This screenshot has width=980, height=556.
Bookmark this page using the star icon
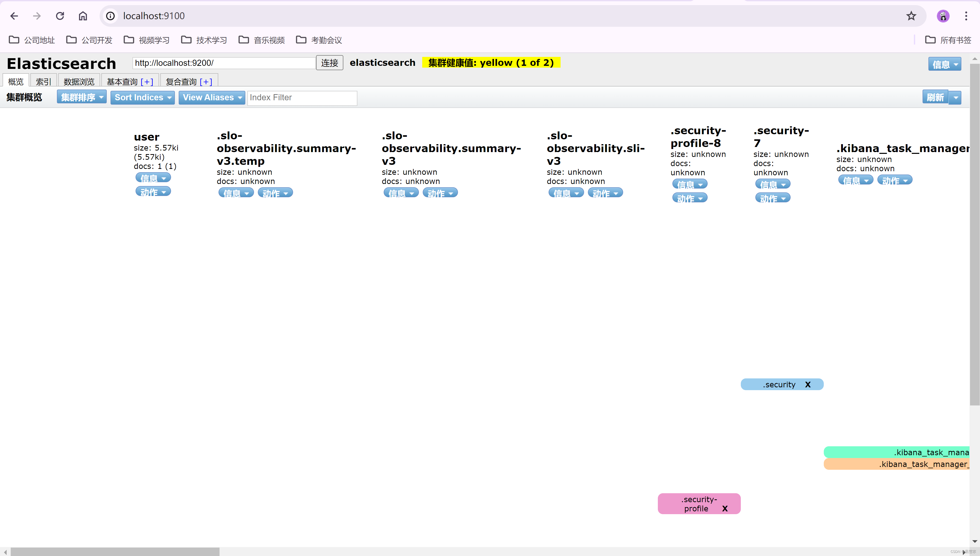coord(911,16)
